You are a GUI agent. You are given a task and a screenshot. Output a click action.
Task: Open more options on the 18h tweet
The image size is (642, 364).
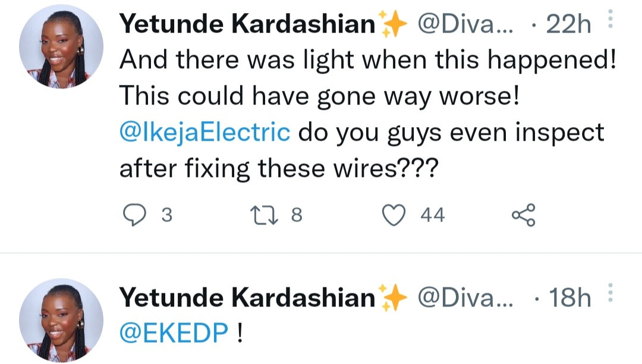tap(608, 296)
